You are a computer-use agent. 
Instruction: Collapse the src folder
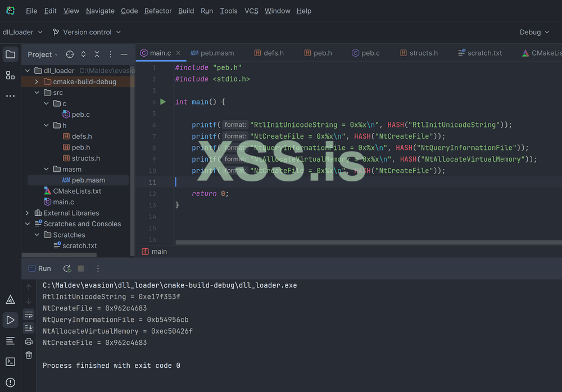tap(37, 93)
